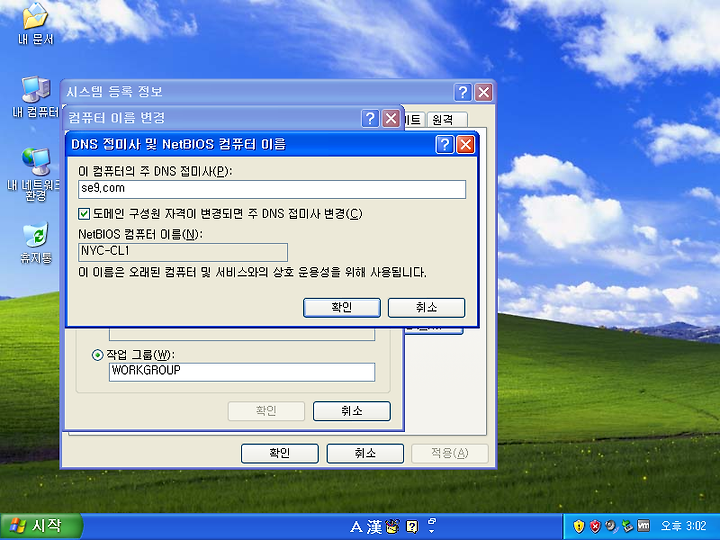Viewport: 720px width, 540px height.
Task: Click 취소 in the 시스템 등록 정보 window
Action: (x=365, y=454)
